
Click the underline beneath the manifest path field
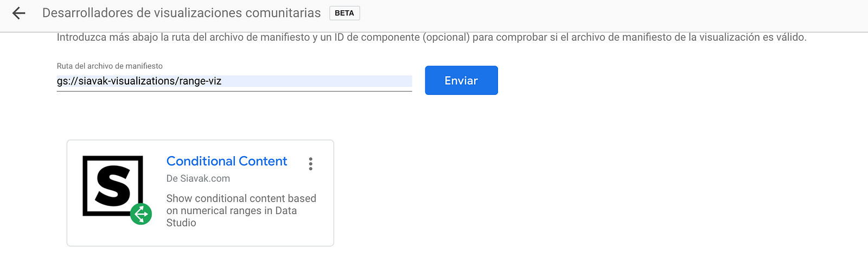234,91
